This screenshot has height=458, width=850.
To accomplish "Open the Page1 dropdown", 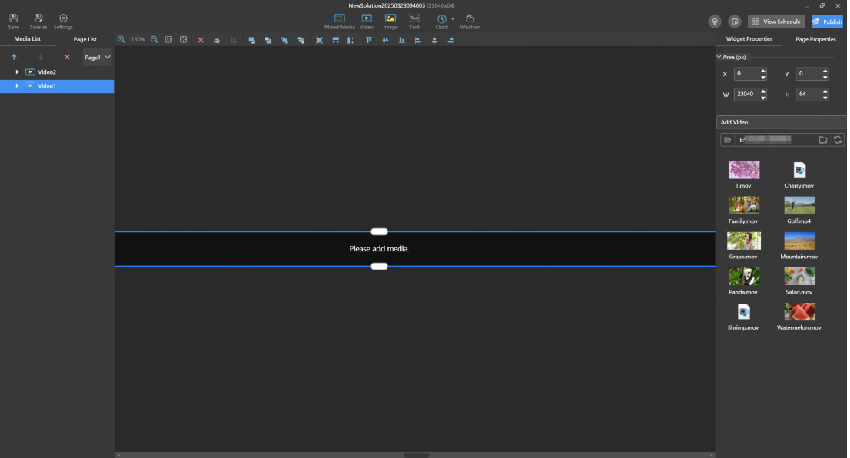I will tap(97, 57).
